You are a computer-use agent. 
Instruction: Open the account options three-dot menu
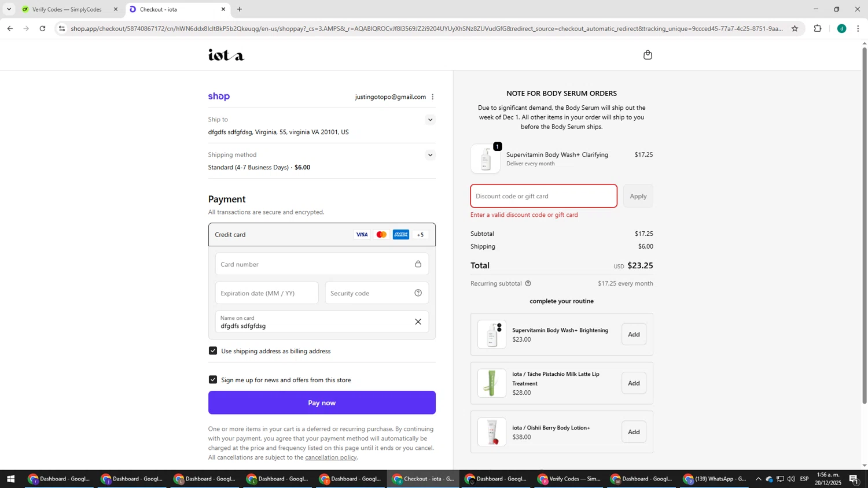(432, 97)
